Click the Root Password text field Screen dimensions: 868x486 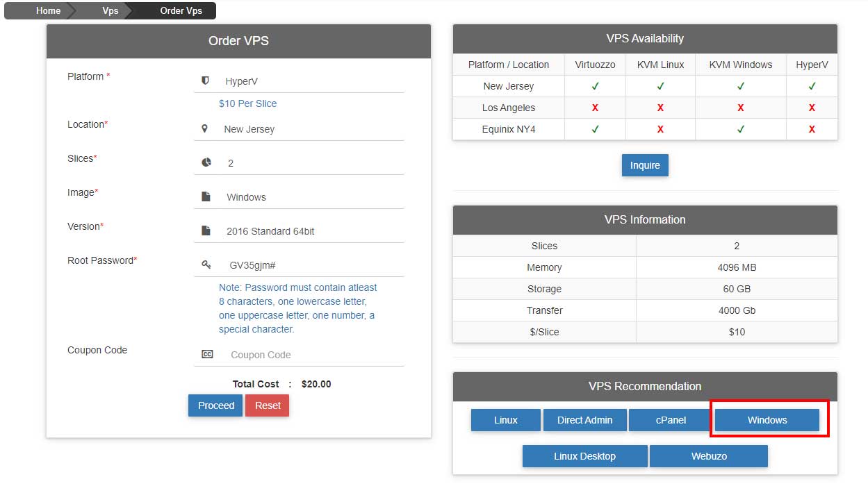pyautogui.click(x=313, y=265)
